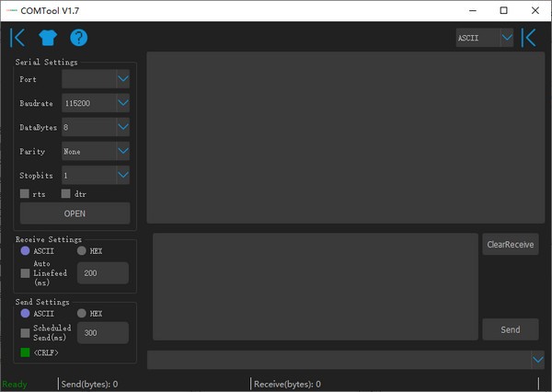The width and height of the screenshot is (552, 392).
Task: Enable Scheduled Send checkbox
Action: (25, 332)
